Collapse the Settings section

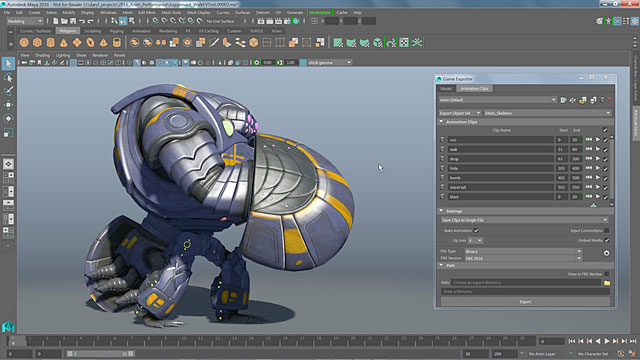441,211
